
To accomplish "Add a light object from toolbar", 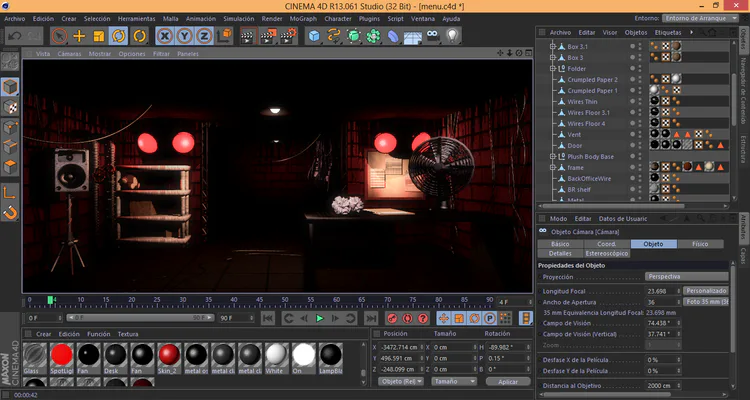I will [452, 36].
